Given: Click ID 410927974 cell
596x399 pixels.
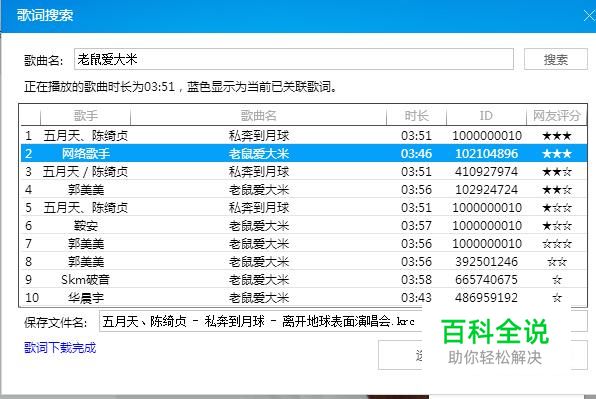Looking at the screenshot, I should 487,172.
